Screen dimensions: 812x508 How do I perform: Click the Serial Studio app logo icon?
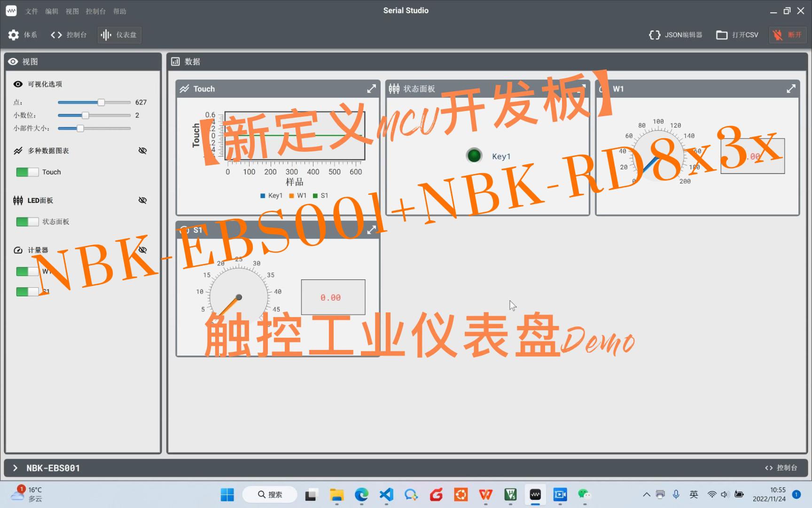pos(11,11)
